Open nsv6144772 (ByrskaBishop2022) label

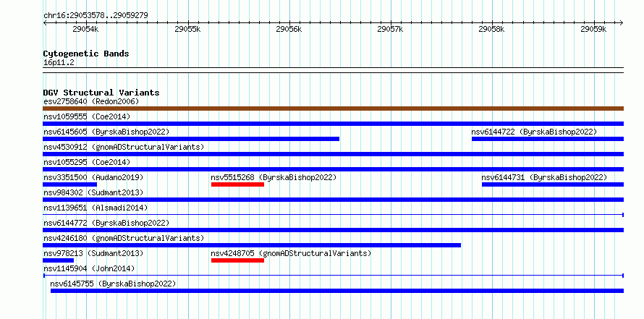coord(106,223)
